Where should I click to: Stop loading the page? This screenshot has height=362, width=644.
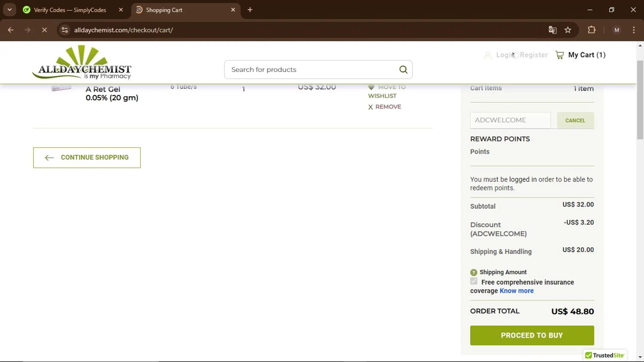[44, 30]
